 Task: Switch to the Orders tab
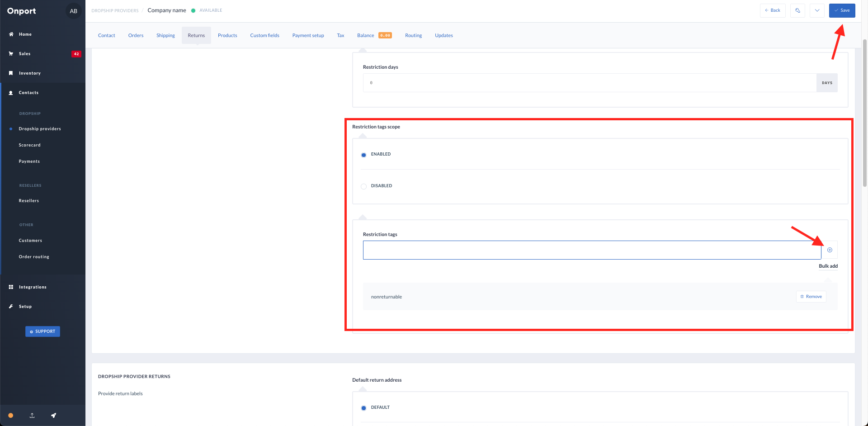click(136, 35)
